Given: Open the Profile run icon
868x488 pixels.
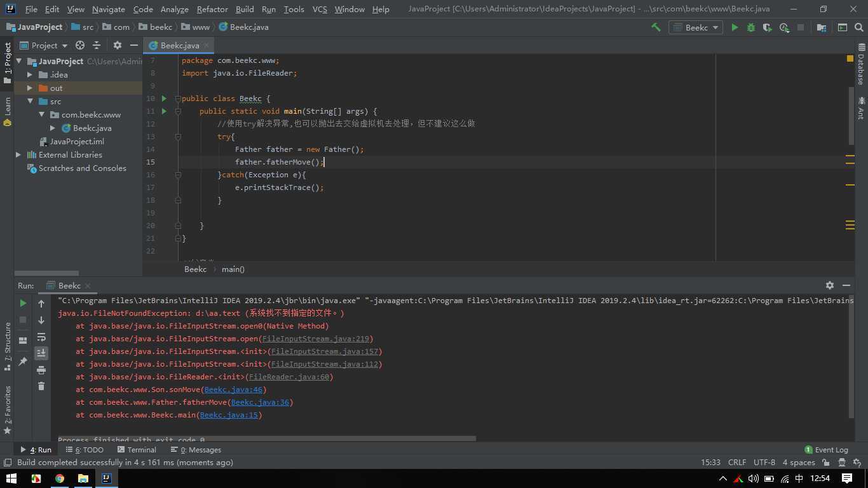Looking at the screenshot, I should [x=784, y=27].
